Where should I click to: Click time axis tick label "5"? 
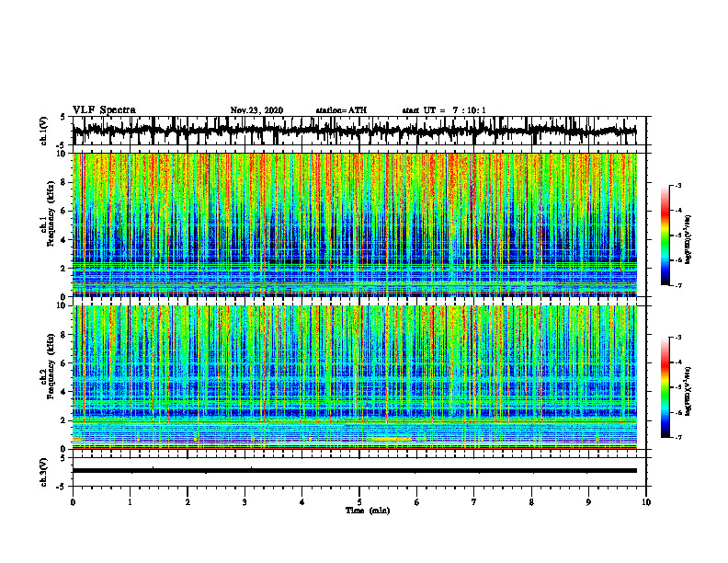pos(359,502)
